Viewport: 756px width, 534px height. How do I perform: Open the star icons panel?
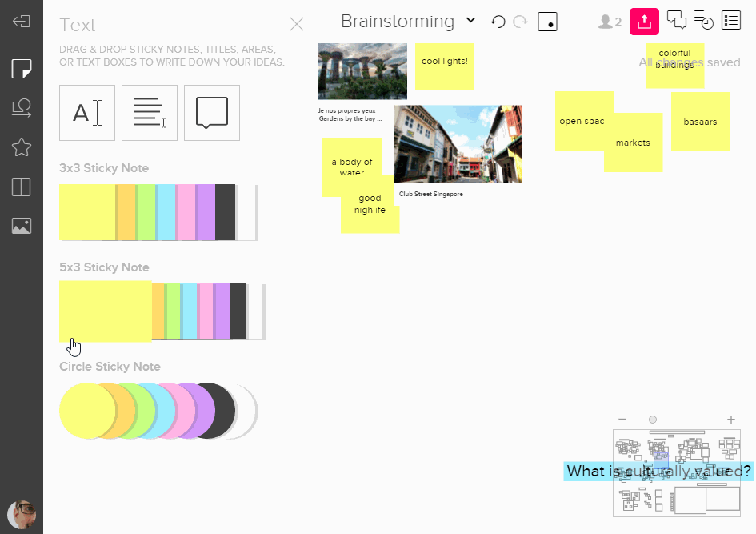pyautogui.click(x=22, y=147)
